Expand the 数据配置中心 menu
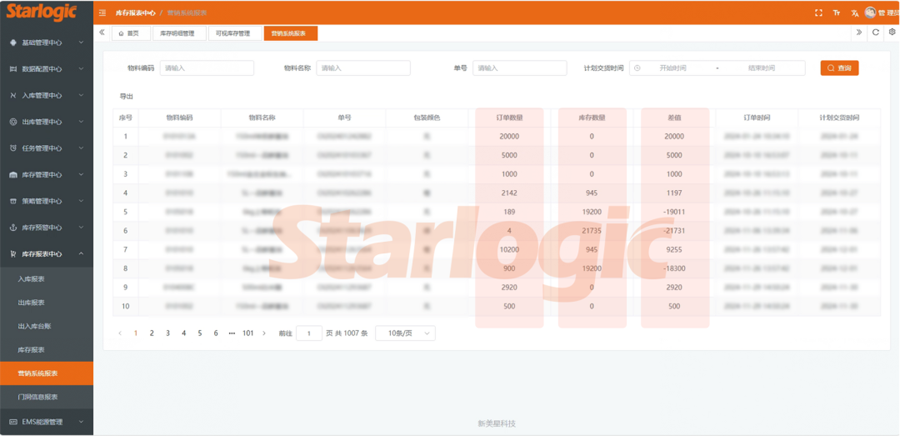 [x=46, y=69]
